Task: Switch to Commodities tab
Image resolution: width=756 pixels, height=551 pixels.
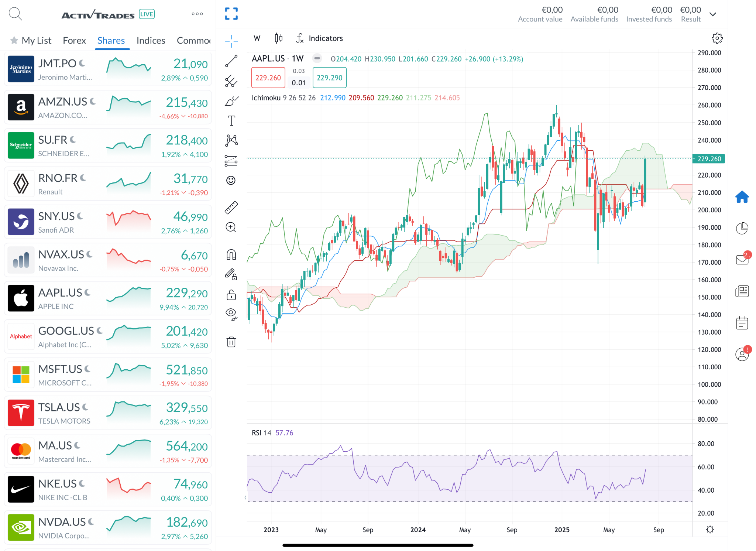Action: [x=194, y=40]
